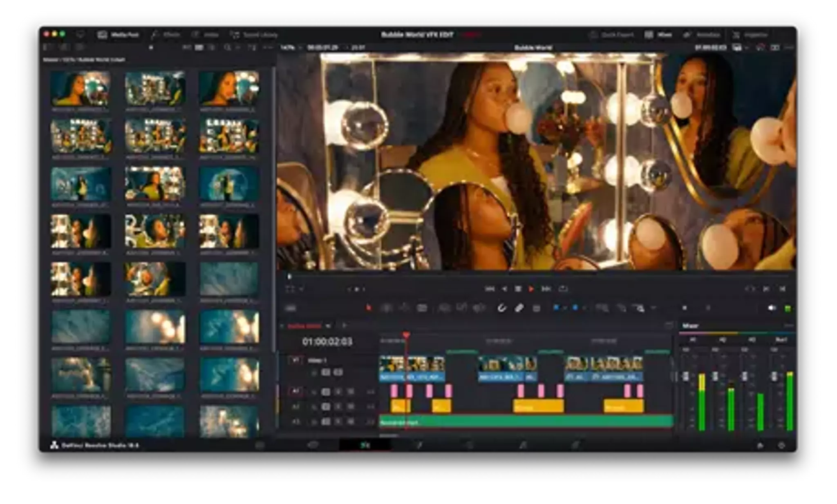Jump to last frame in transport controls
This screenshot has width=837, height=504.
point(546,289)
